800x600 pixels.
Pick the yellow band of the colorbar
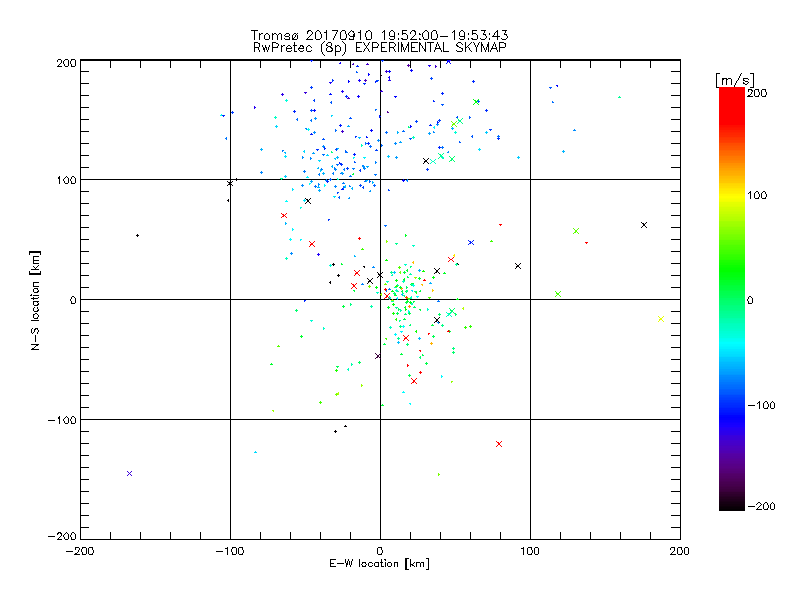coord(732,195)
